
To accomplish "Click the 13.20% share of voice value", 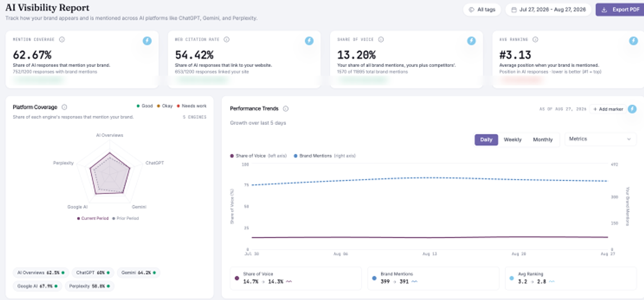I will tap(356, 55).
